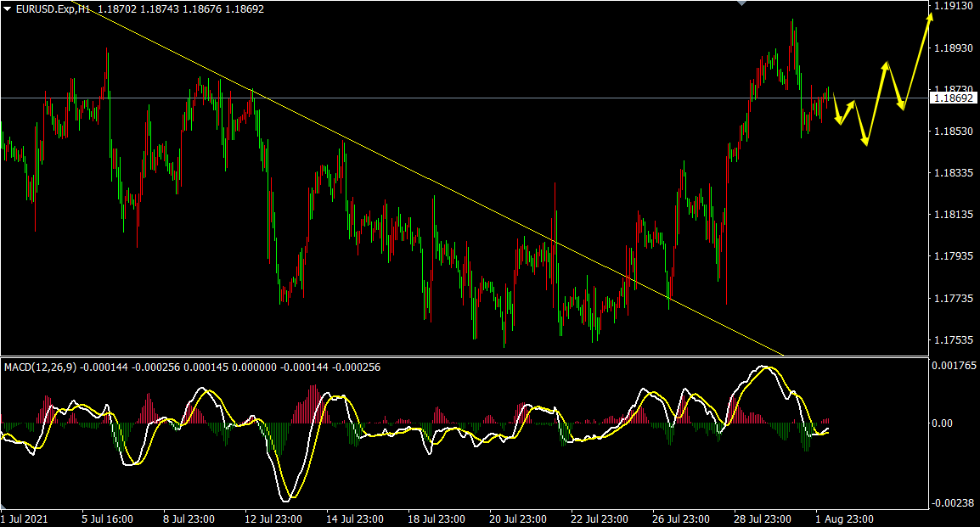Click the 5 Jul 16:00 time label
Image resolution: width=980 pixels, height=527 pixels.
click(x=107, y=519)
